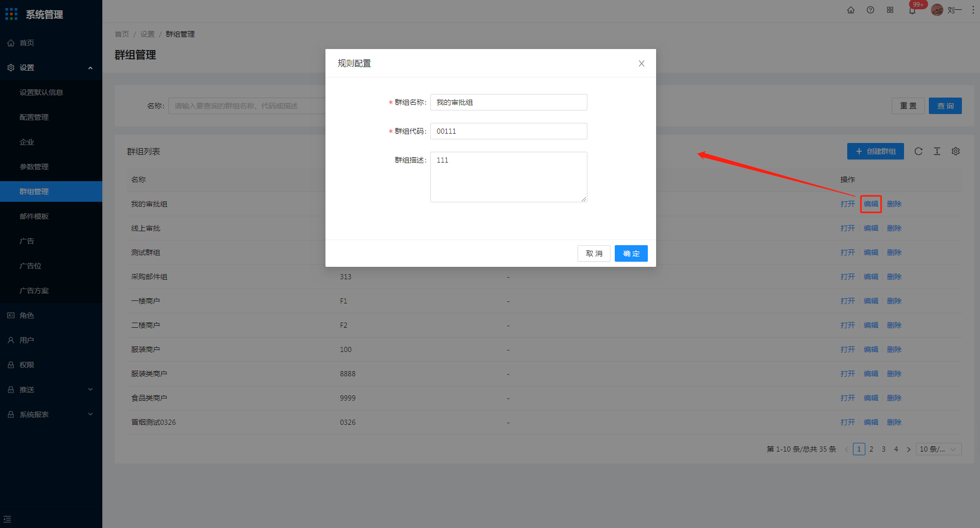The image size is (980, 528).
Task: Select 设置默认信息 in sidebar
Action: pos(51,92)
